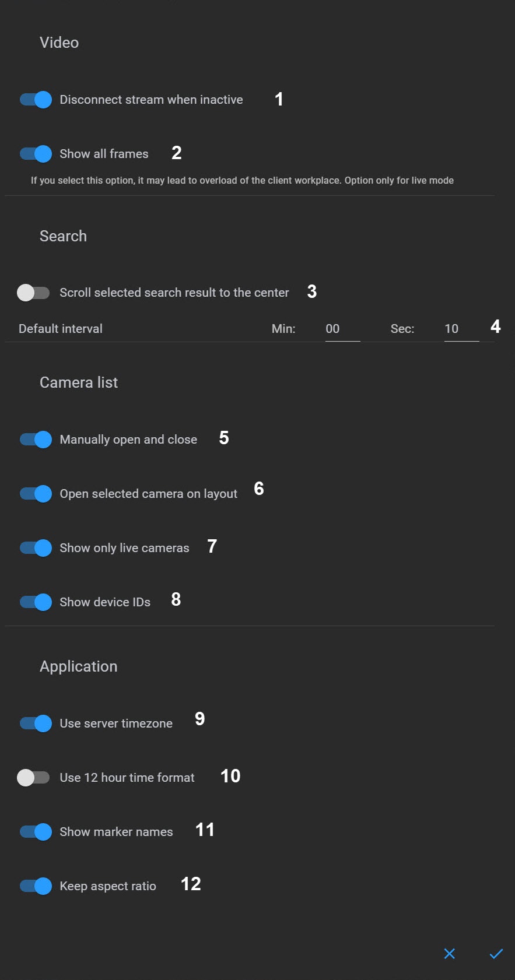Disable Show only live cameras
This screenshot has height=980, width=515.
click(x=36, y=548)
